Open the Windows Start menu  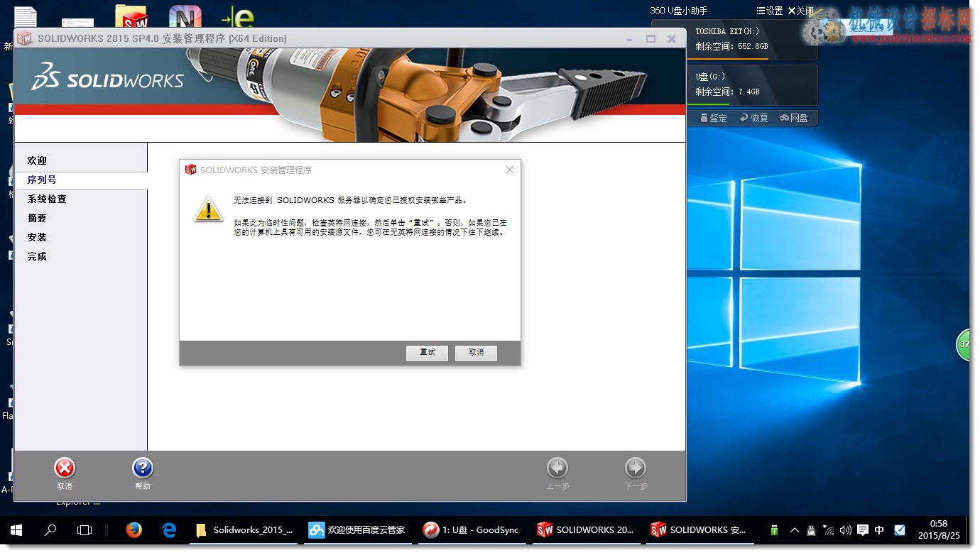coord(16,530)
